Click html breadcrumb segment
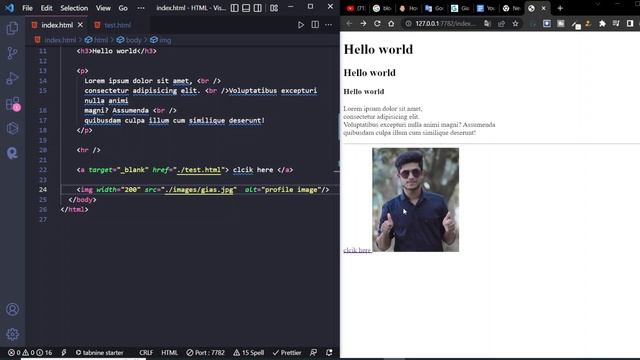 [101, 40]
